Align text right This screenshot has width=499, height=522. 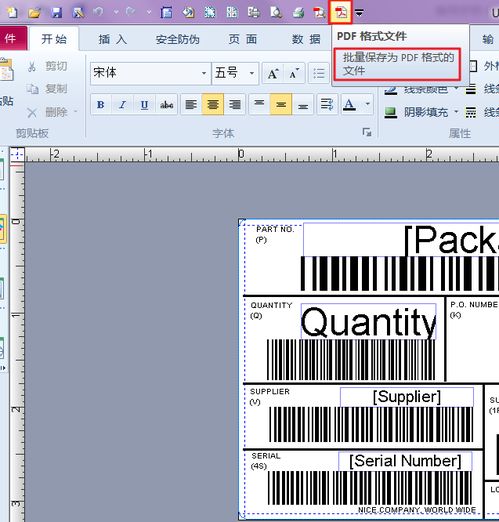pyautogui.click(x=235, y=104)
